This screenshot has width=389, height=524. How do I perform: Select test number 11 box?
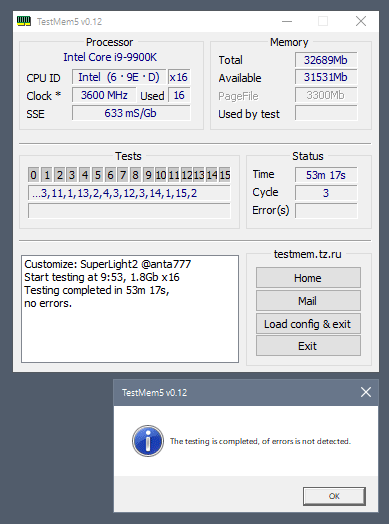pyautogui.click(x=173, y=175)
